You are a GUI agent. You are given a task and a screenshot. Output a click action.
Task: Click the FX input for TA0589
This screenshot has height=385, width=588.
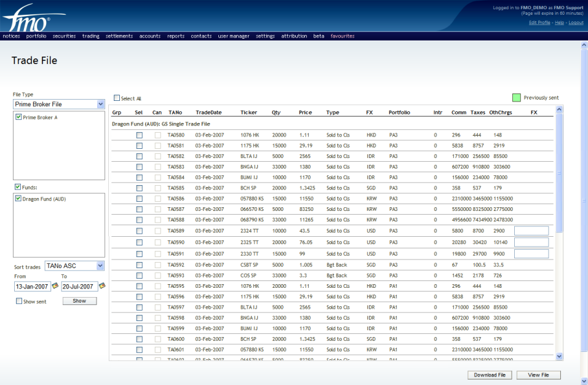(x=531, y=231)
